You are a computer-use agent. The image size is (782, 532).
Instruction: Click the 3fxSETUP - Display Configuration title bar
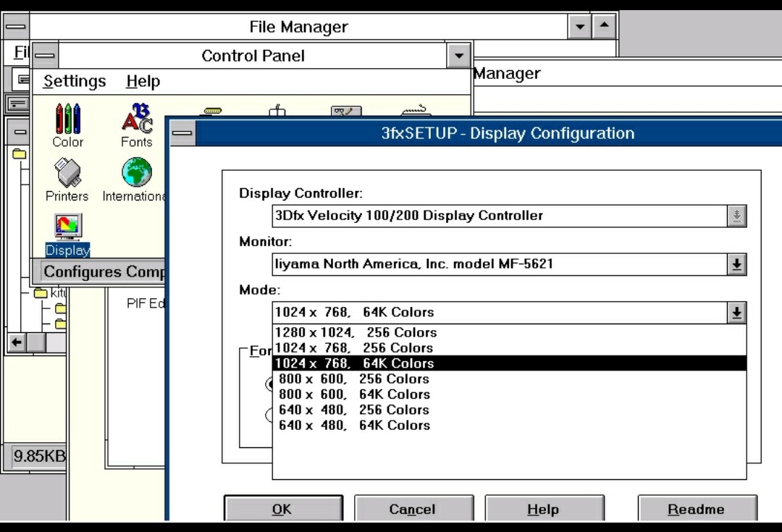[489, 133]
